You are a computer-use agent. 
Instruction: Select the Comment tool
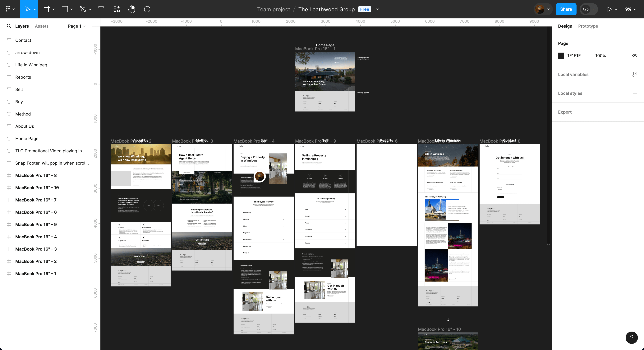coord(147,9)
